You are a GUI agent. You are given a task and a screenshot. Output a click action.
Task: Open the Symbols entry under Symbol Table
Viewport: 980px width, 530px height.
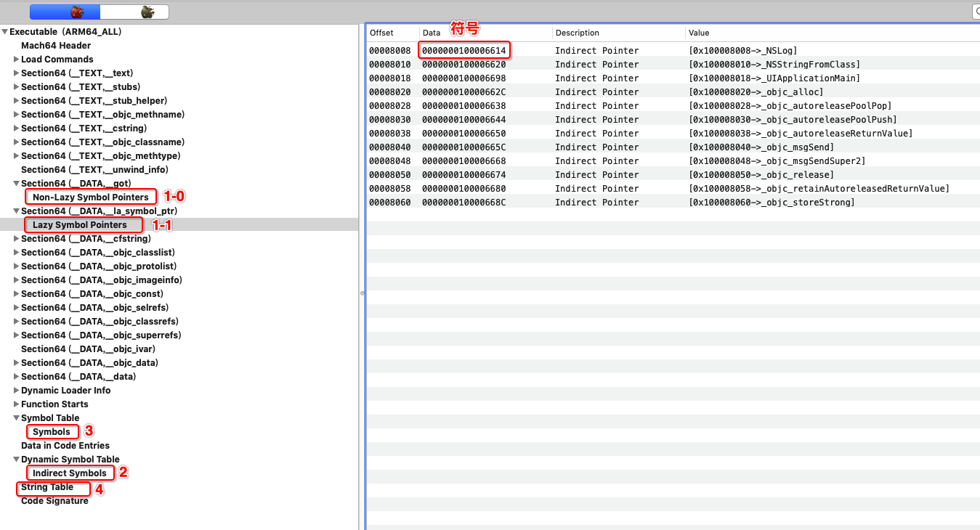(51, 432)
